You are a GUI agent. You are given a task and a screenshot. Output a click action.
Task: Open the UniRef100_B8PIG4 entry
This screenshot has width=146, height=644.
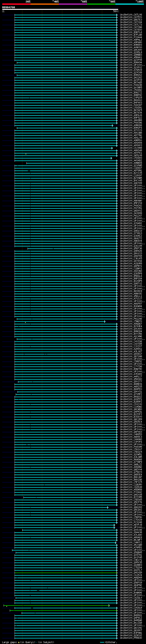tap(131, 279)
